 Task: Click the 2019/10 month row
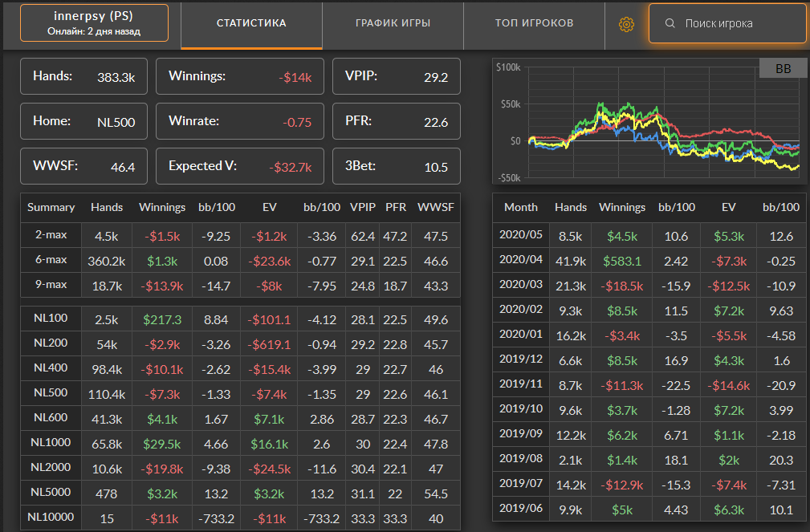tap(649, 409)
